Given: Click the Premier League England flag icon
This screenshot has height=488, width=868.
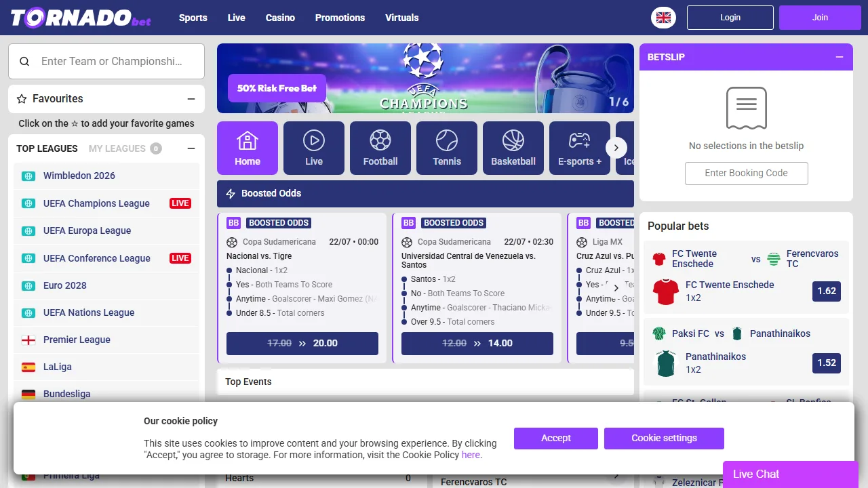Looking at the screenshot, I should tap(28, 340).
